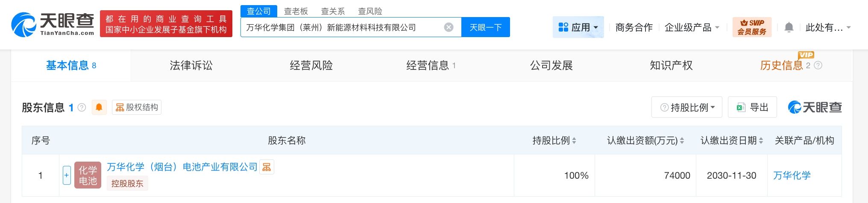This screenshot has height=203, width=868.
Task: Switch to the 法律诉讼 tab
Action: click(x=191, y=65)
